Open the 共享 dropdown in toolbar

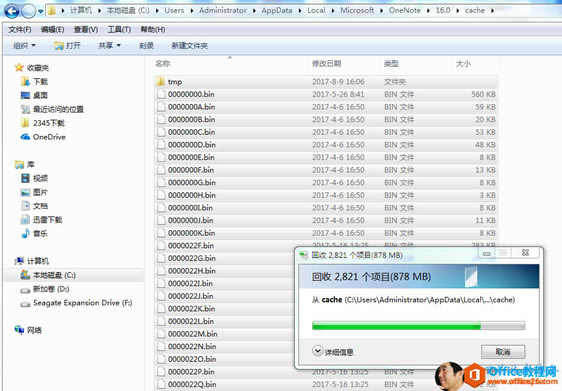coord(109,46)
